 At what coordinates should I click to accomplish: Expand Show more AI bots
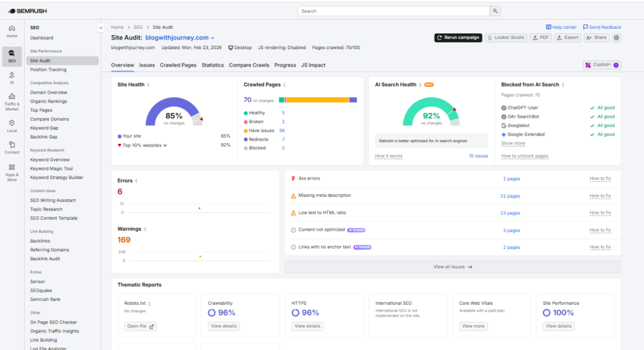(513, 143)
